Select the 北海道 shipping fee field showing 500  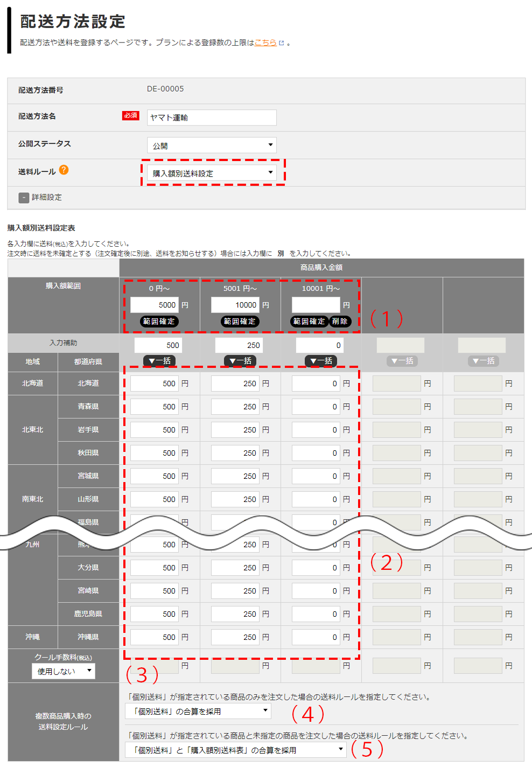(x=155, y=383)
